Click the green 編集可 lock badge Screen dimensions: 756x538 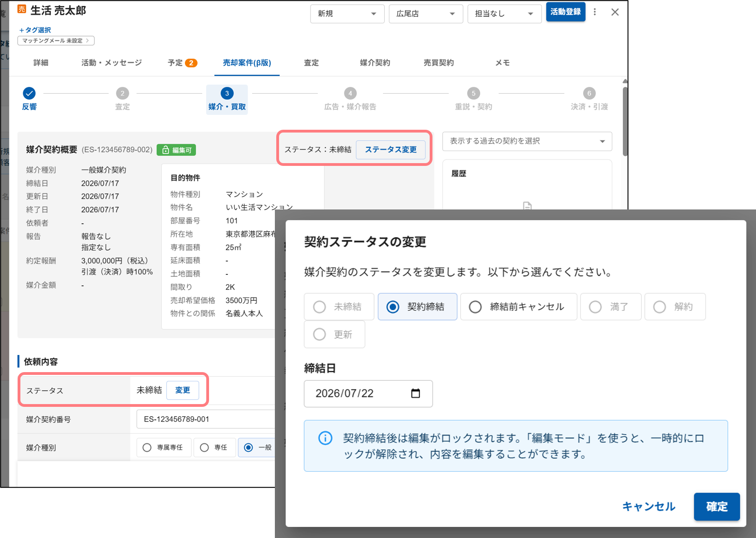click(176, 150)
